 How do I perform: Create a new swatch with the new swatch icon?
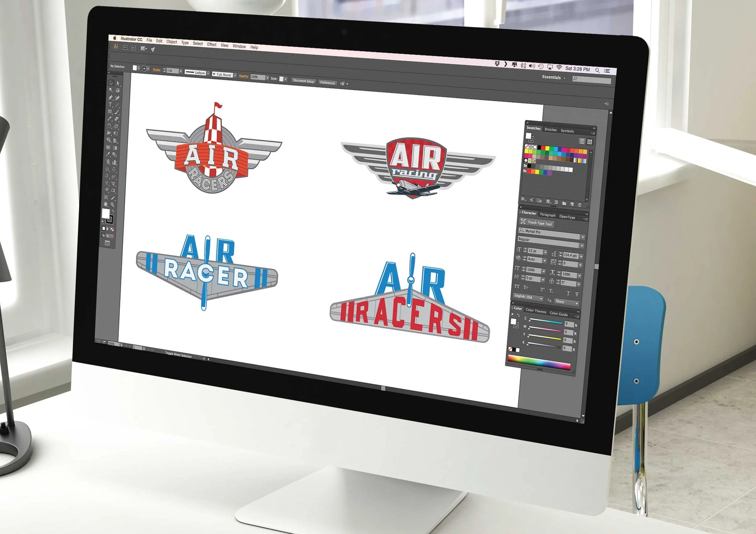pos(572,204)
